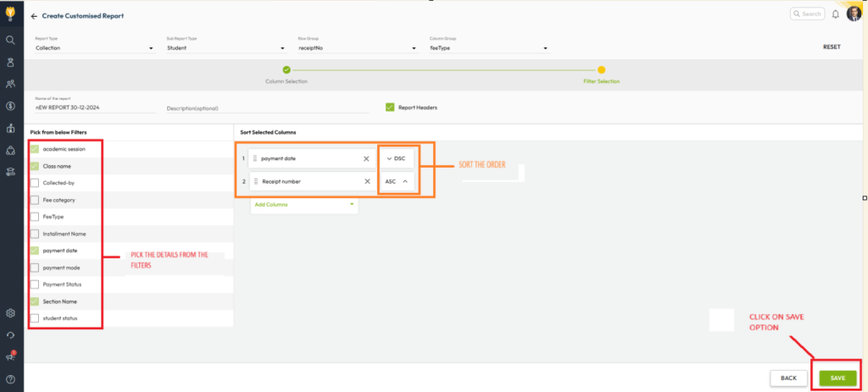The image size is (868, 392).
Task: Click the back arrow beside Create Customised Report
Action: [x=34, y=16]
